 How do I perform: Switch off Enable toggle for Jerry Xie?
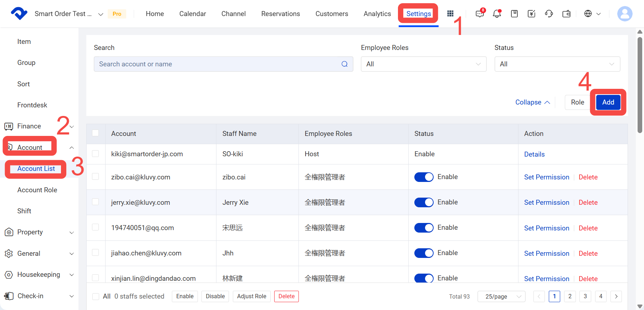pos(424,202)
